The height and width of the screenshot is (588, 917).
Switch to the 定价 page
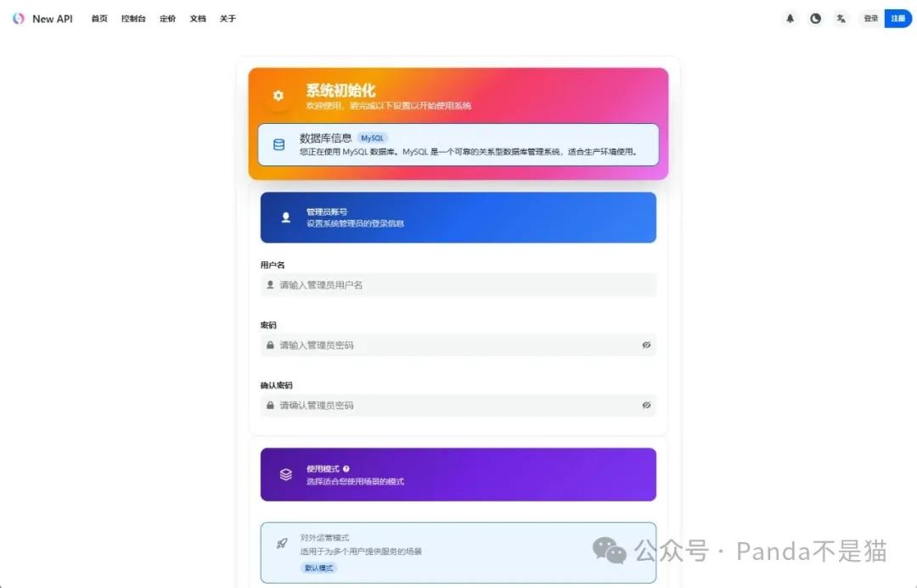click(167, 18)
